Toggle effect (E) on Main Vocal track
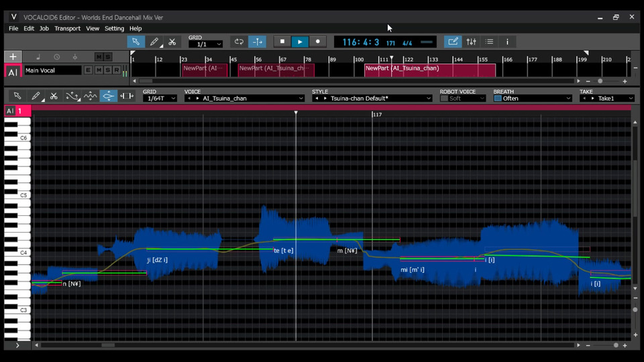Screen dimensions: 644x362 [88, 70]
